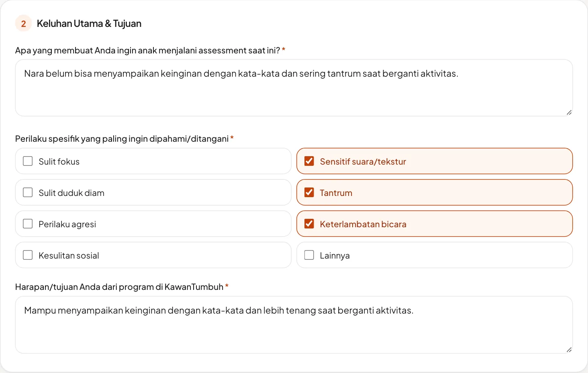588x373 pixels.
Task: Click the Keluhan Utama & Tujuan heading
Action: point(89,24)
